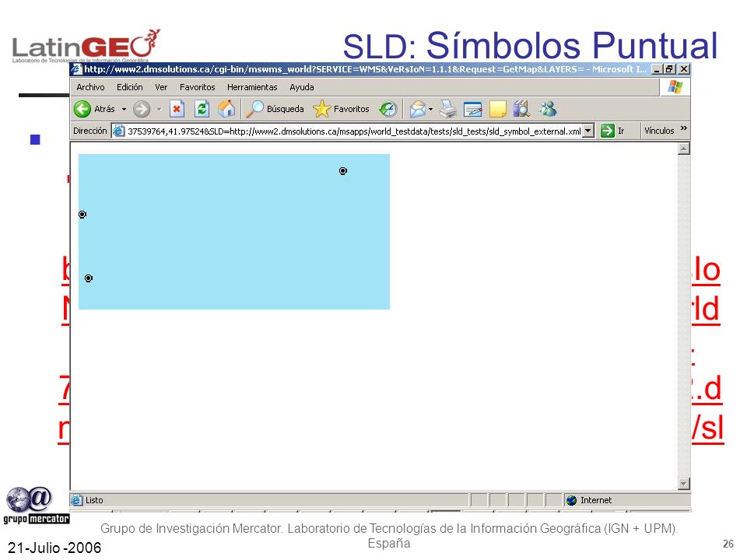Click the page icon in address bar
The width and height of the screenshot is (747, 560).
coord(118,131)
